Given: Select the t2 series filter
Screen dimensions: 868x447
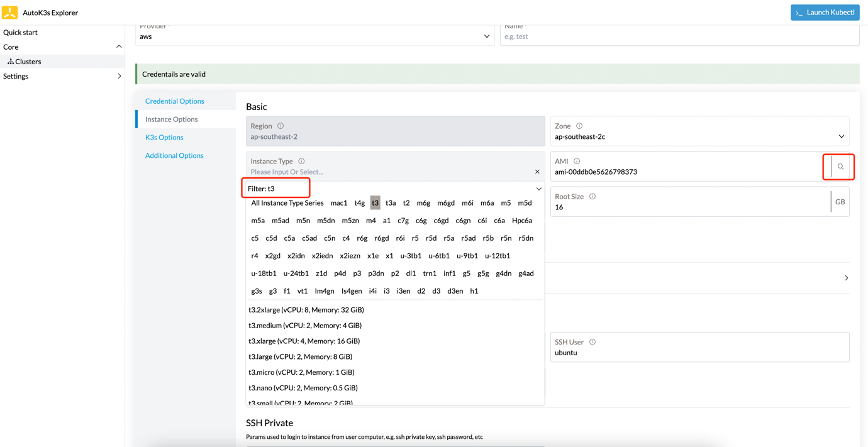Looking at the screenshot, I should tap(406, 203).
